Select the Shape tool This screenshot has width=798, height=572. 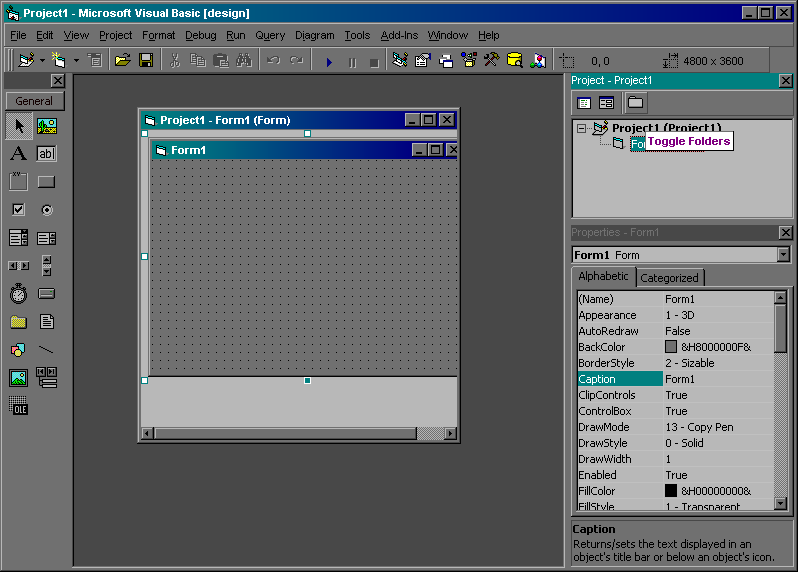click(x=19, y=349)
